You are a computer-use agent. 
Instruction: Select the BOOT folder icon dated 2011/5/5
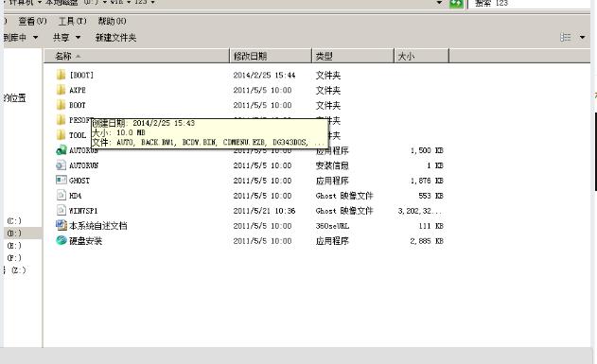click(61, 105)
